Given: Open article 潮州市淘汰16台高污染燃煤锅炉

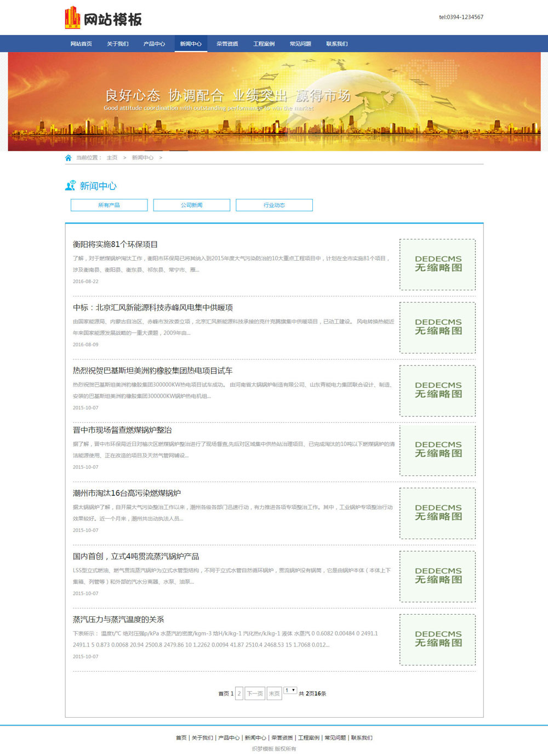Looking at the screenshot, I should 127,493.
